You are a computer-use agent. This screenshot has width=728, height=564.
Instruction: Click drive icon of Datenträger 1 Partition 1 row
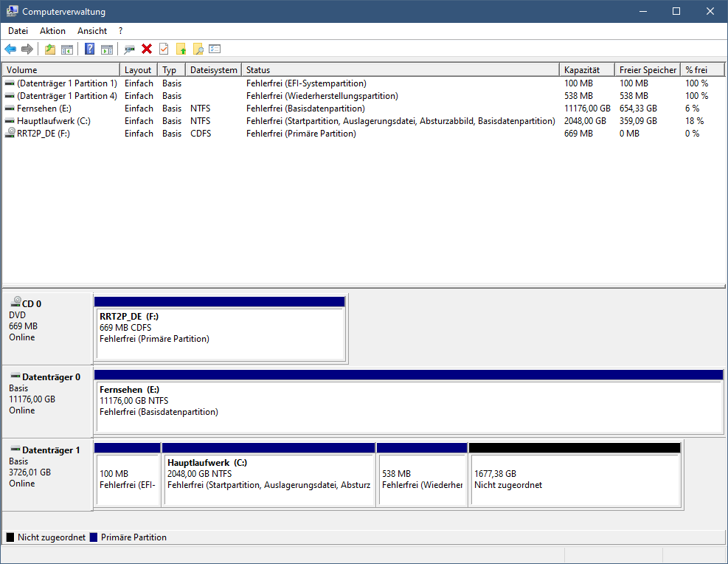[x=10, y=83]
